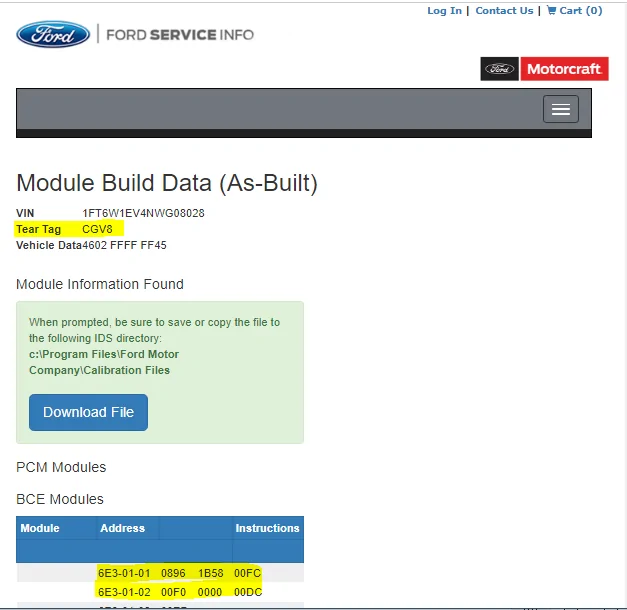
Task: Click the highlighted Tear Tag value CGV8
Action: coord(98,229)
